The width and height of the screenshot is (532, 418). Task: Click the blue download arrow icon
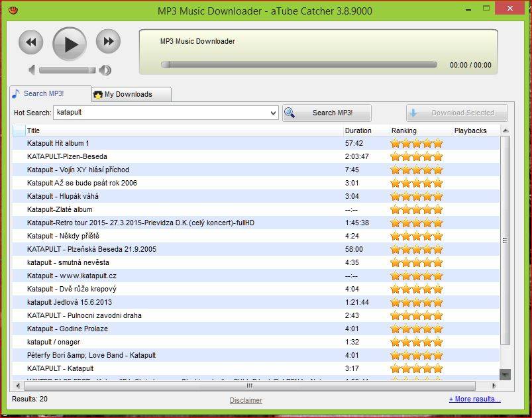click(413, 113)
